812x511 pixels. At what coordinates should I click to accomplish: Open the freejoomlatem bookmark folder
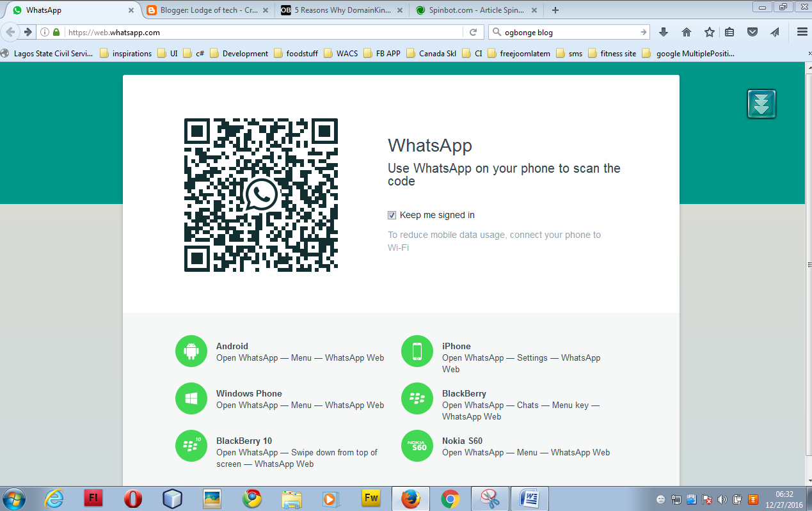tap(519, 54)
